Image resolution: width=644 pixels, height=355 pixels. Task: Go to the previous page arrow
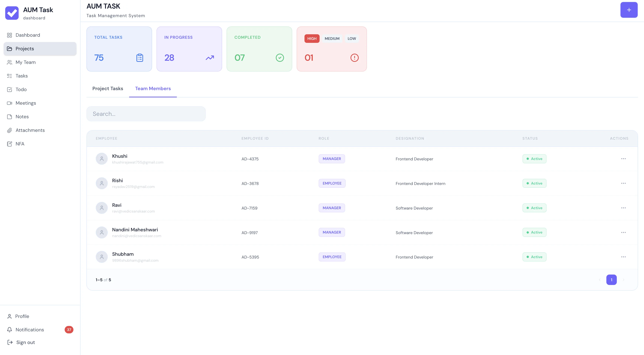pos(599,280)
